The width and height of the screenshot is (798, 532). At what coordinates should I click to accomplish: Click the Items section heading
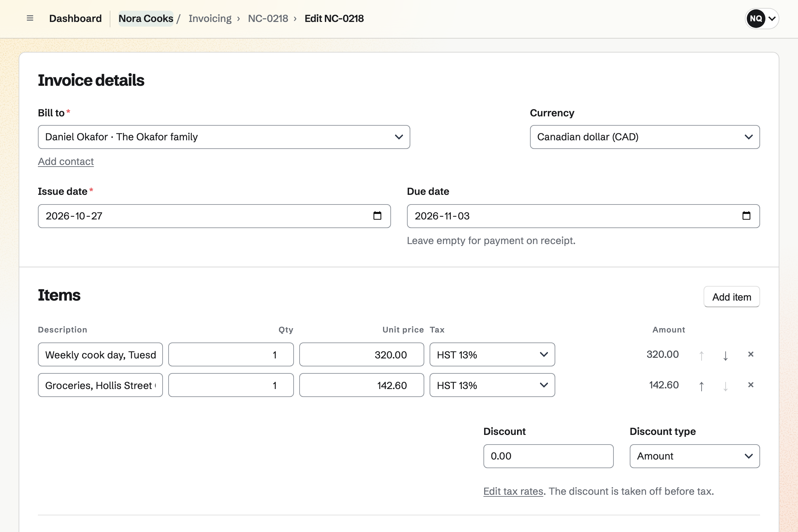tap(59, 295)
